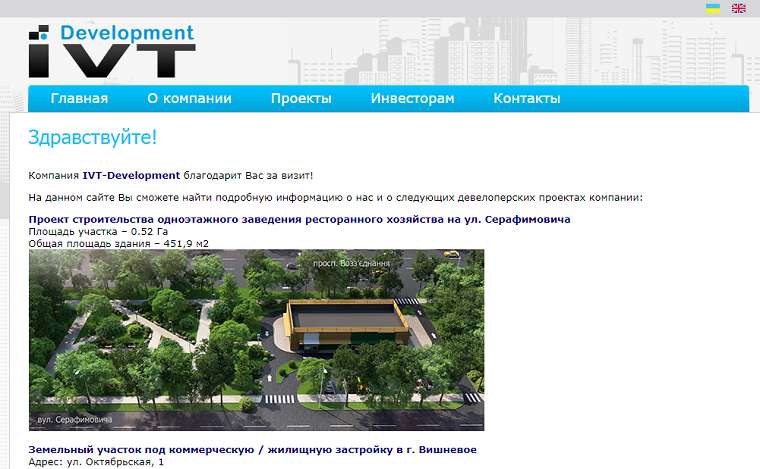Click the IVT Development logo
The height and width of the screenshot is (469, 760).
click(x=111, y=51)
